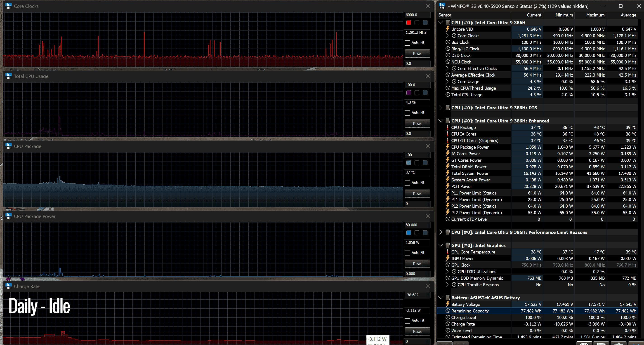Viewport: 644px width, 345px height.
Task: Pick the red graph color in Core Clocks
Action: tap(409, 23)
